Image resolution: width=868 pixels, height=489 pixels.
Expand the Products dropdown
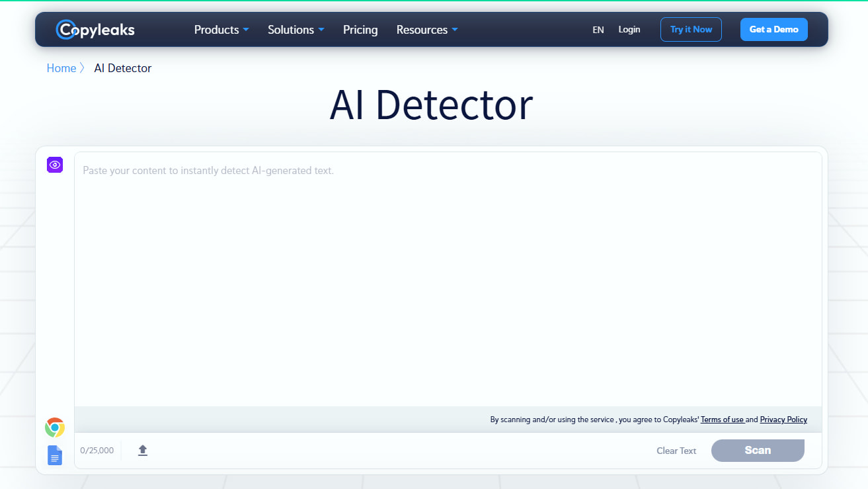pos(221,29)
